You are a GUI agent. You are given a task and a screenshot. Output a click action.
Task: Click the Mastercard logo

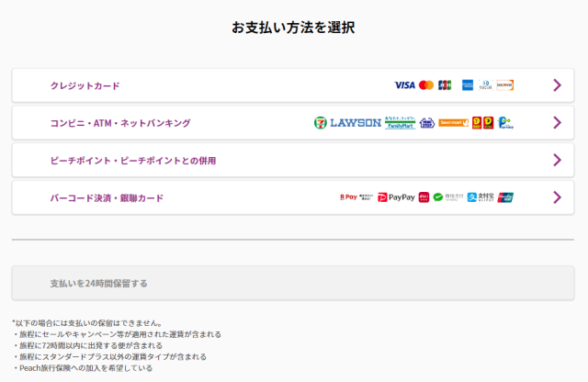point(426,85)
